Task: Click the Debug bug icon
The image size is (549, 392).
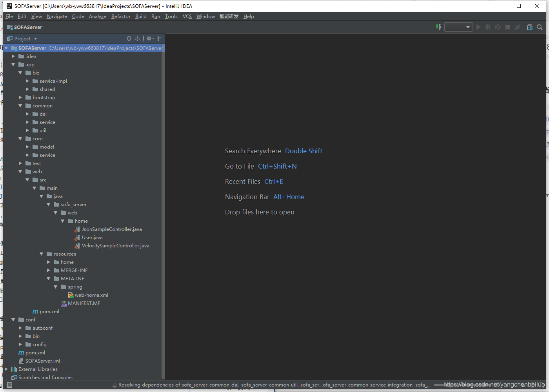Action: pyautogui.click(x=488, y=27)
